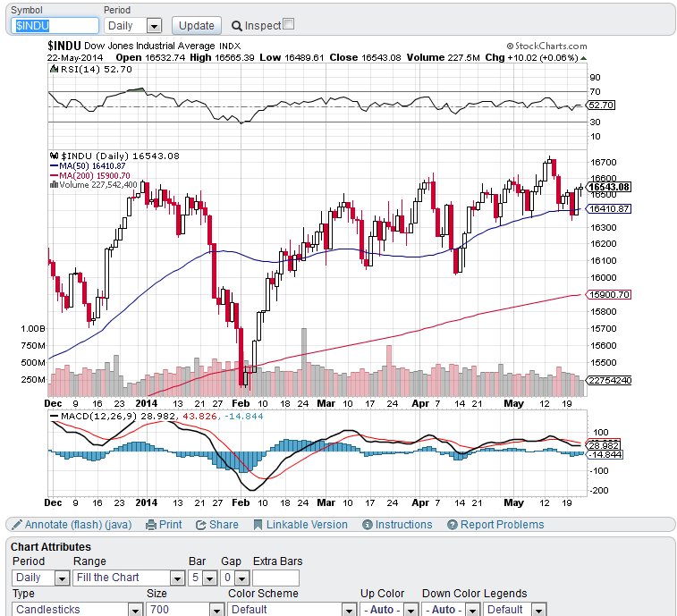Screen dimensions: 677x616
Task: Open the Print link
Action: 171,525
